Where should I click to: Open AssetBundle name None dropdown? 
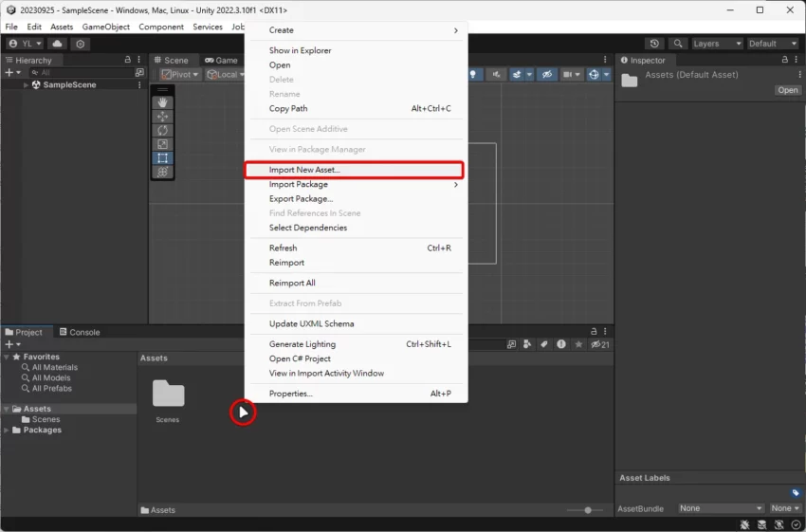720,508
